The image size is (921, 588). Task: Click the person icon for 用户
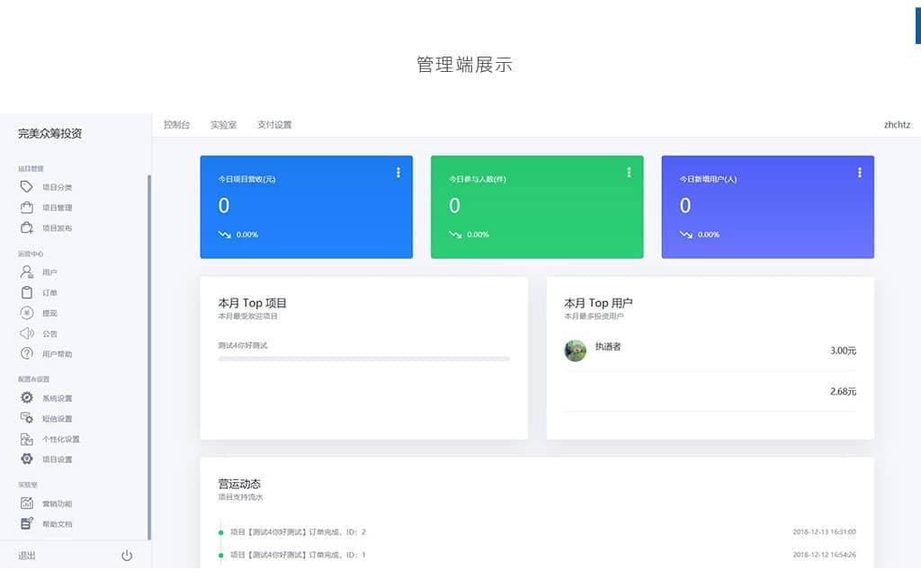tap(26, 272)
